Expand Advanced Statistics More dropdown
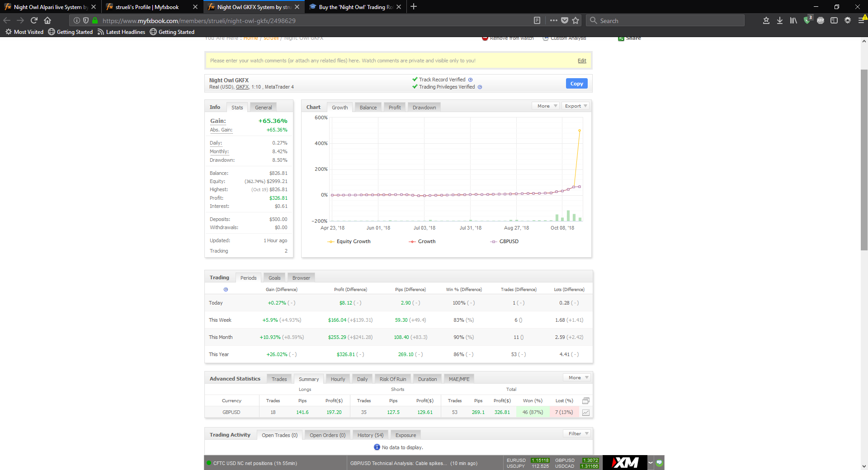The width and height of the screenshot is (868, 470). click(x=577, y=378)
